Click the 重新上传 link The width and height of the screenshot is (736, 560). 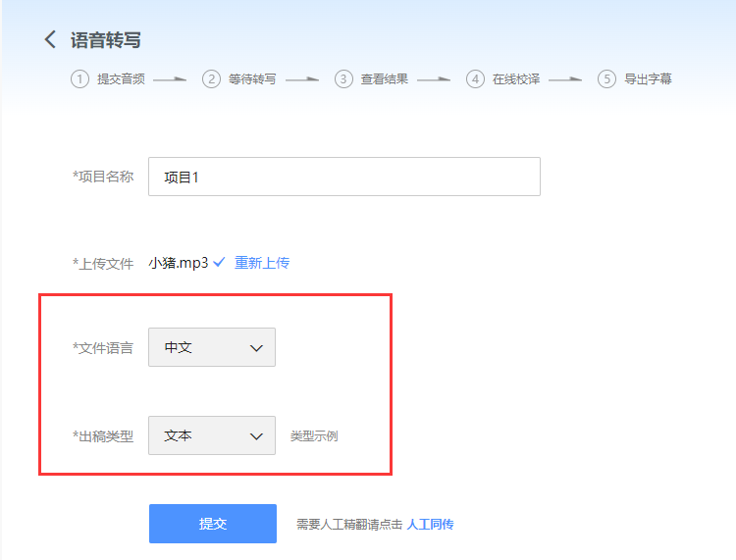[x=262, y=263]
